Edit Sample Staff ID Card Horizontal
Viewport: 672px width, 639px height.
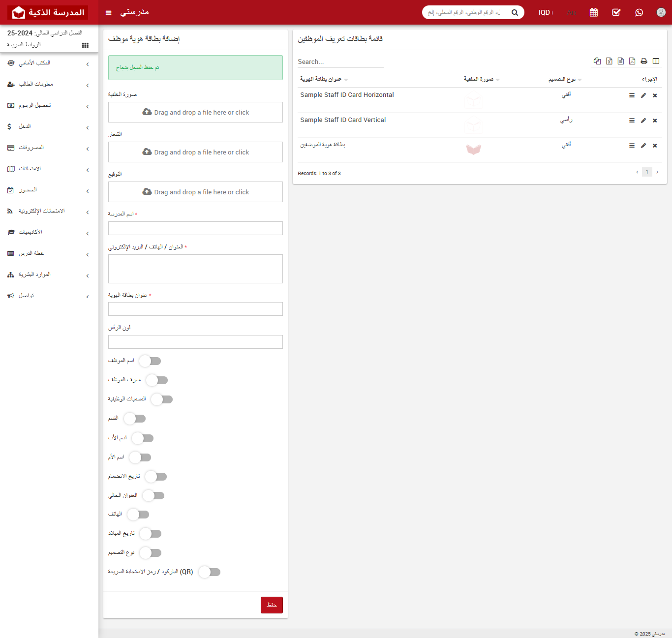point(643,95)
